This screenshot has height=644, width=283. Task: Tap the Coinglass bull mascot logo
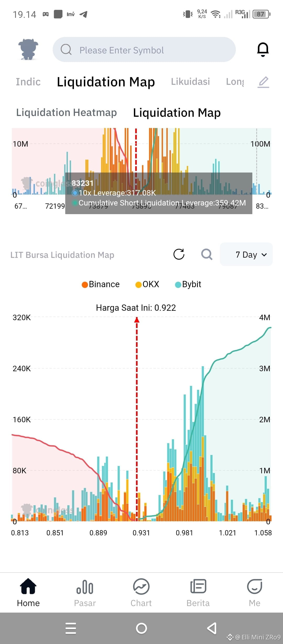coord(28,49)
